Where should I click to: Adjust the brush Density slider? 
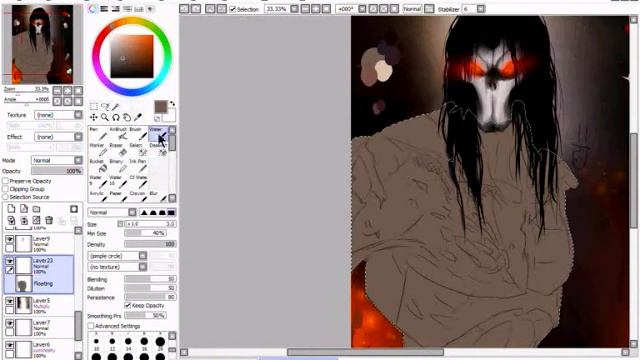(150, 244)
